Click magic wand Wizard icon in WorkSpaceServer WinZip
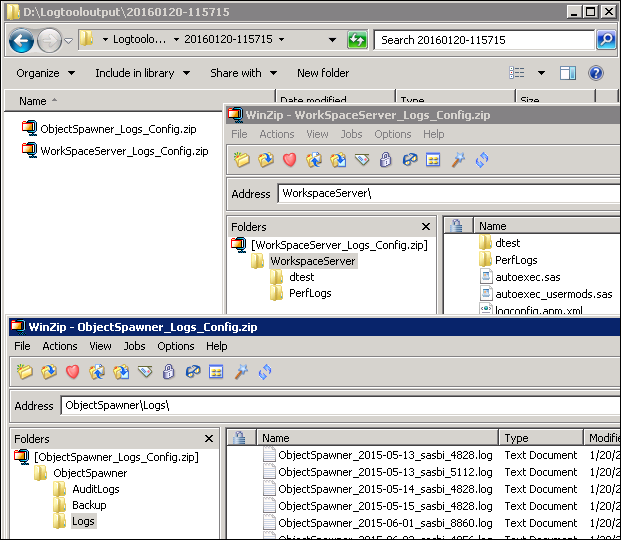The width and height of the screenshot is (621, 540). click(458, 160)
